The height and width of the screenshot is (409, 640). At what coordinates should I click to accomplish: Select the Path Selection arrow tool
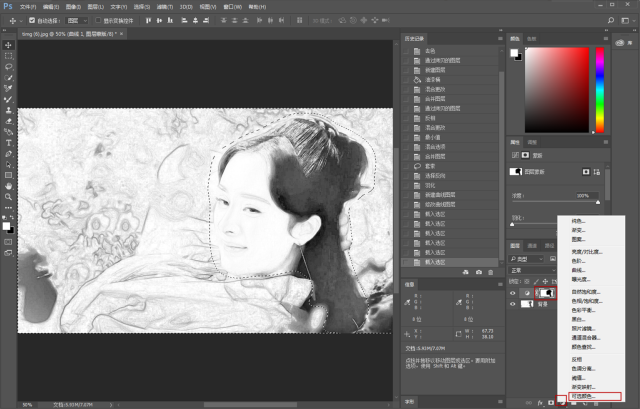pos(8,164)
